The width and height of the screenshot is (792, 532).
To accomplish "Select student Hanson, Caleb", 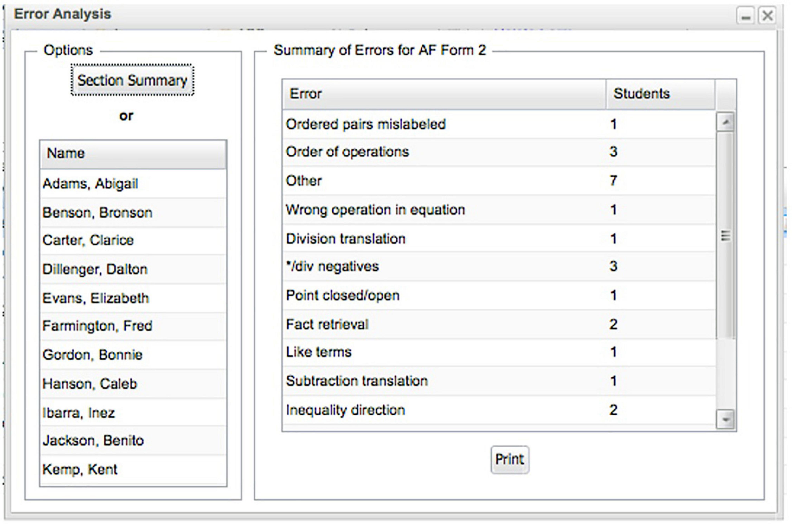I will click(133, 384).
